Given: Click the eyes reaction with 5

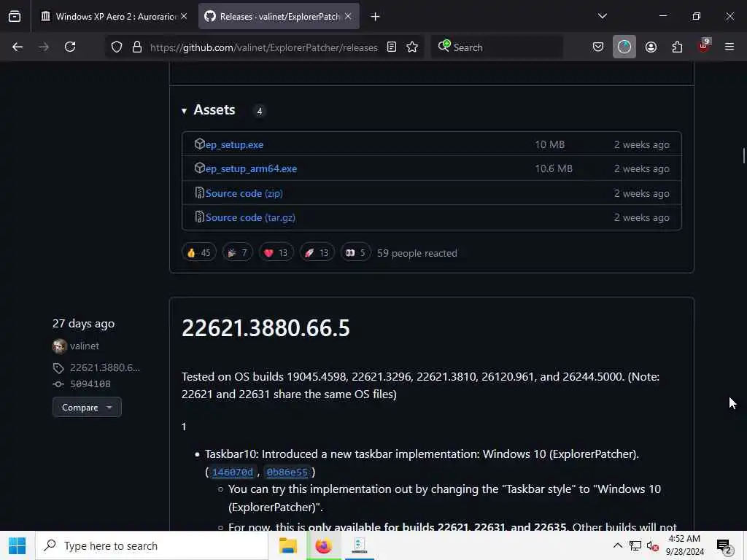Looking at the screenshot, I should point(355,252).
